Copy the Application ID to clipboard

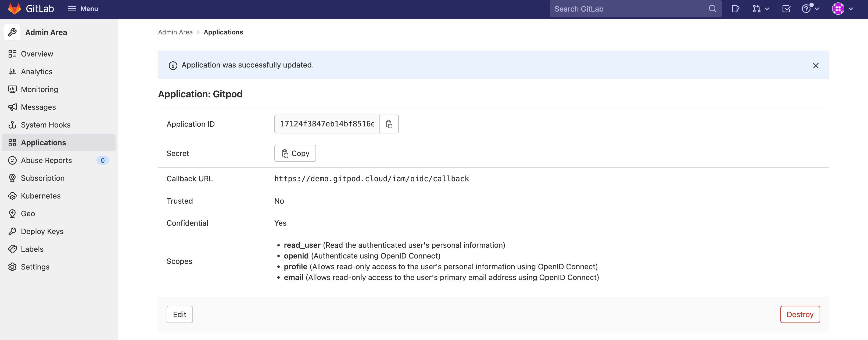[x=389, y=124]
